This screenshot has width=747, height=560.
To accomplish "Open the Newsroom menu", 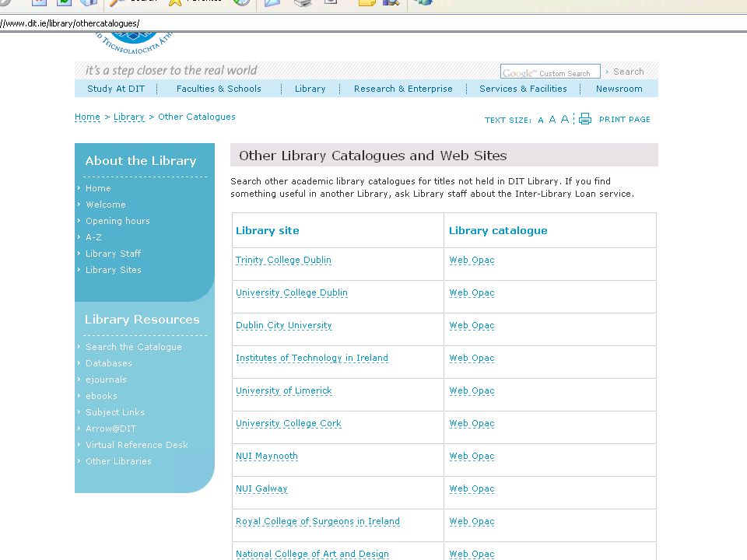I will (x=619, y=89).
